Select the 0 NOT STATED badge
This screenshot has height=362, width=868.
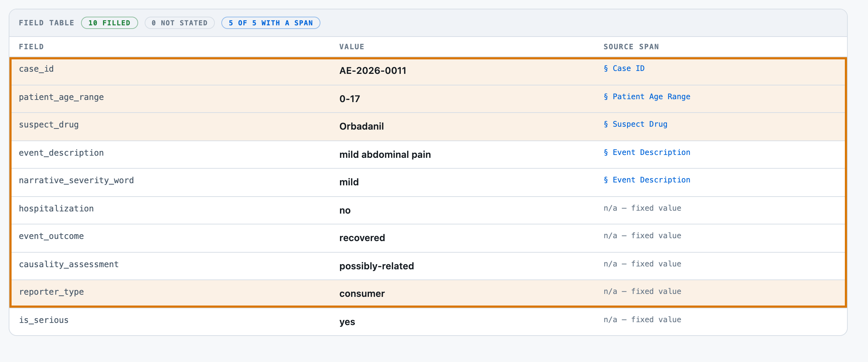[x=180, y=23]
